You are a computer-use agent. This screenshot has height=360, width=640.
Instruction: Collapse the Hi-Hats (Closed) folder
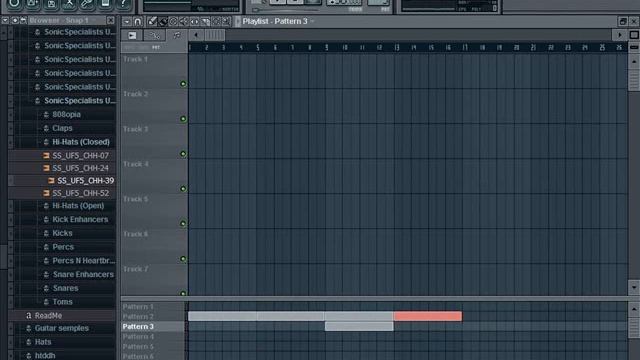tap(81, 142)
